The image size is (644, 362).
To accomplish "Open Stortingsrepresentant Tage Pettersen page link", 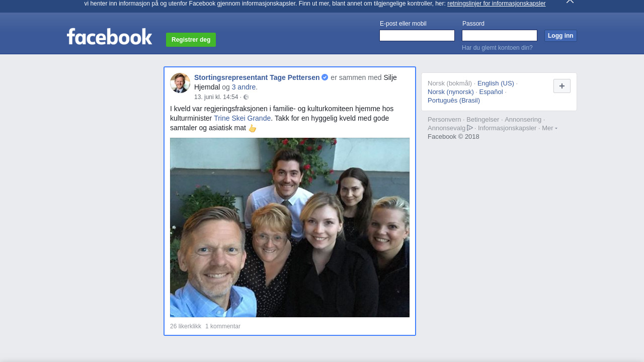I will (x=257, y=77).
